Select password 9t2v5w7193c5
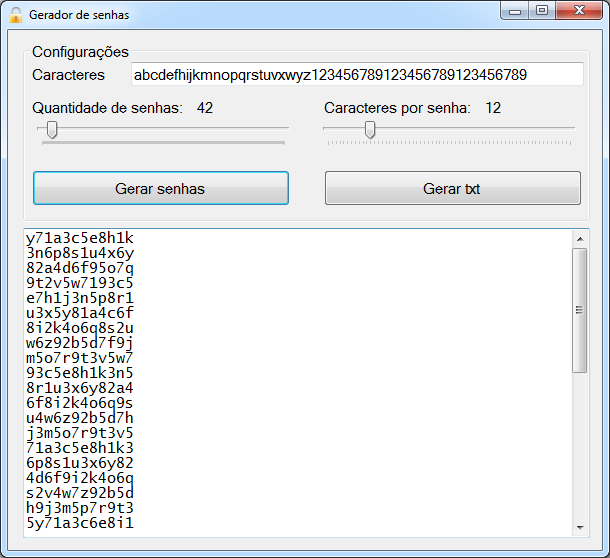This screenshot has height=558, width=610. tap(80, 283)
